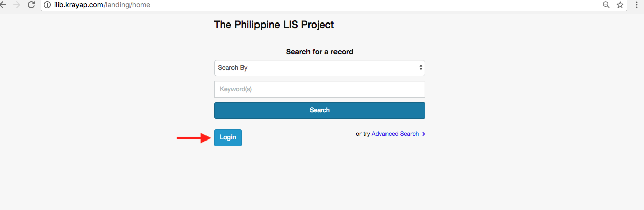The width and height of the screenshot is (644, 210).
Task: View site information icon beside URL
Action: tap(47, 5)
